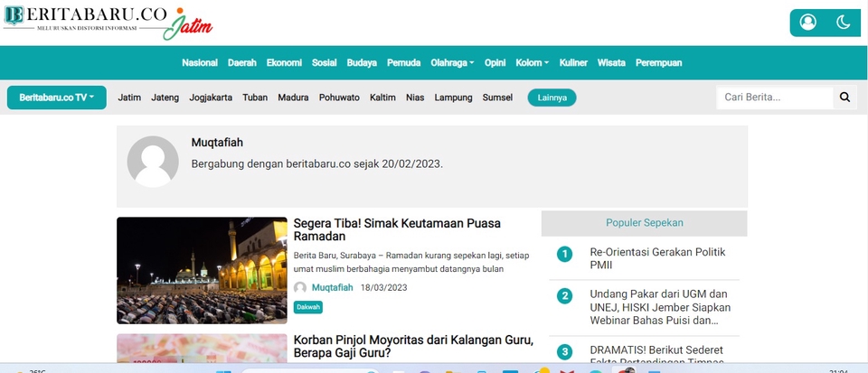
Task: Open 'Re-Orientasi Gerakan Politik PMII' article
Action: (657, 258)
